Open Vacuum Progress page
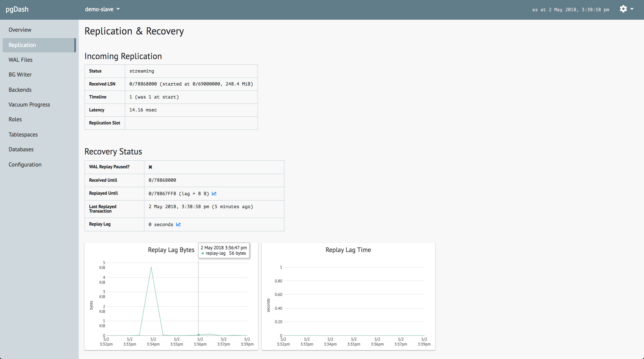644x359 pixels. (29, 105)
